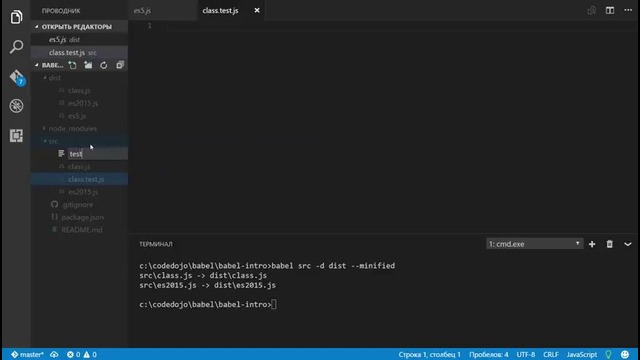Screen dimensions: 640x360
Task: Open class.js in src folder
Action: coord(79,167)
